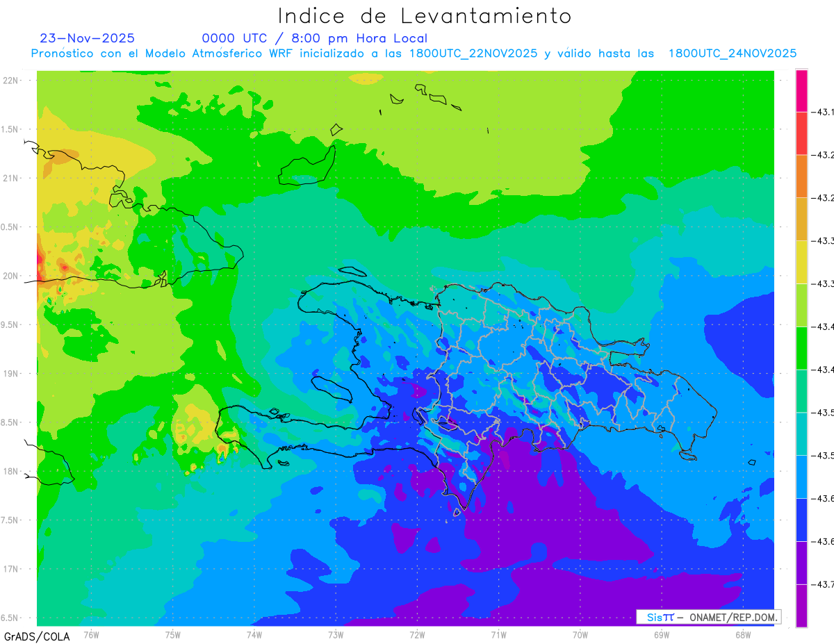Click the '17N' latitude label
Image resolution: width=834 pixels, height=644 pixels.
click(12, 569)
